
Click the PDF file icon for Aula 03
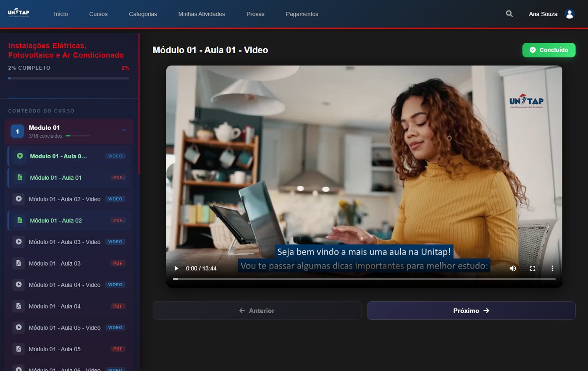(18, 263)
